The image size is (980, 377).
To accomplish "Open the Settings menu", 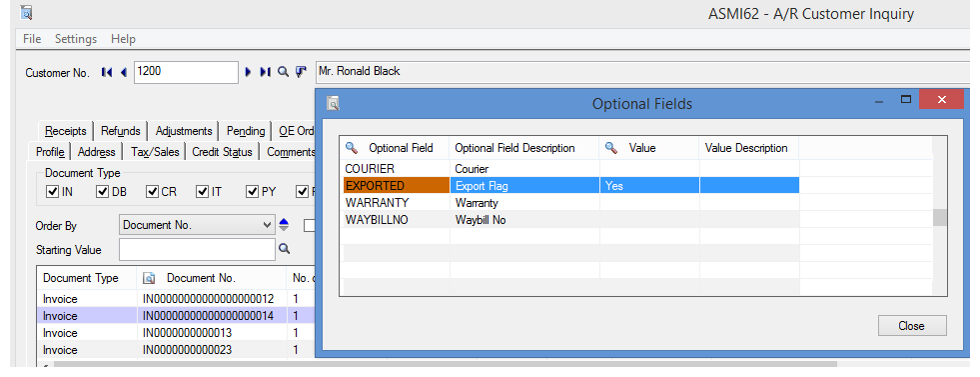I will tap(76, 39).
